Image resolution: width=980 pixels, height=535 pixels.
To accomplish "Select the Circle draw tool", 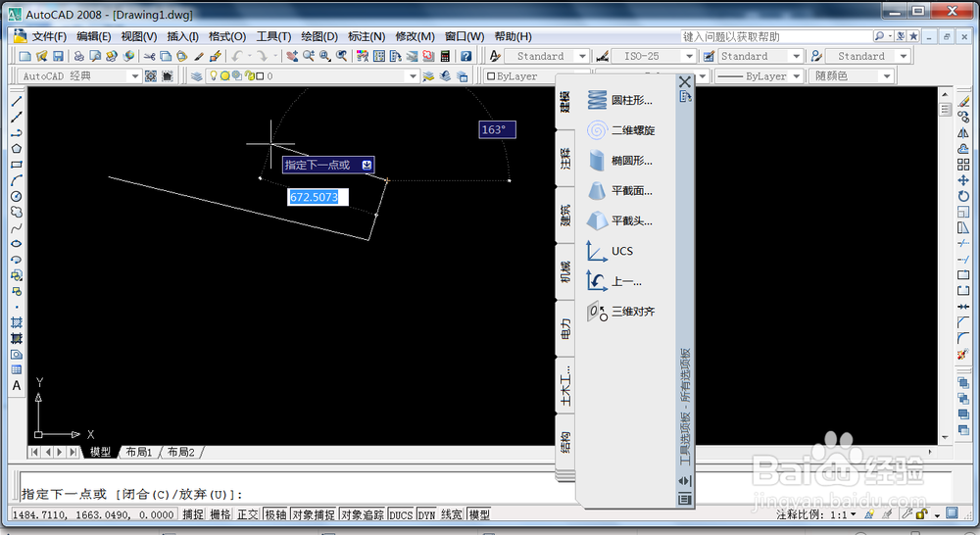I will (x=17, y=196).
